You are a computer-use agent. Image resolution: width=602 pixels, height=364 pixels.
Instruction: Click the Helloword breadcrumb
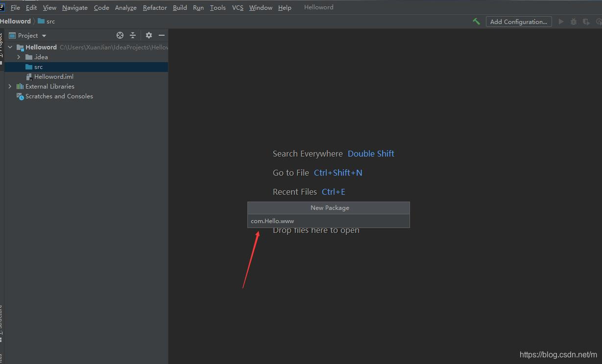15,21
